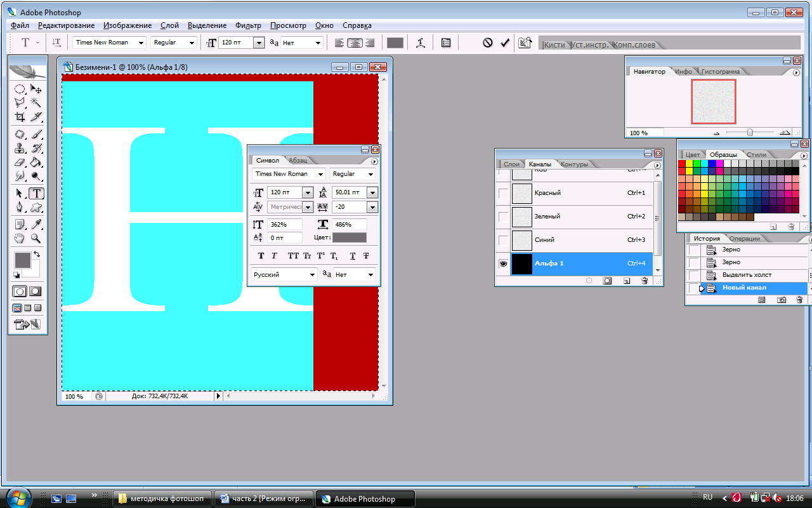Select the Zoom tool
This screenshot has height=508, width=812.
click(x=36, y=238)
